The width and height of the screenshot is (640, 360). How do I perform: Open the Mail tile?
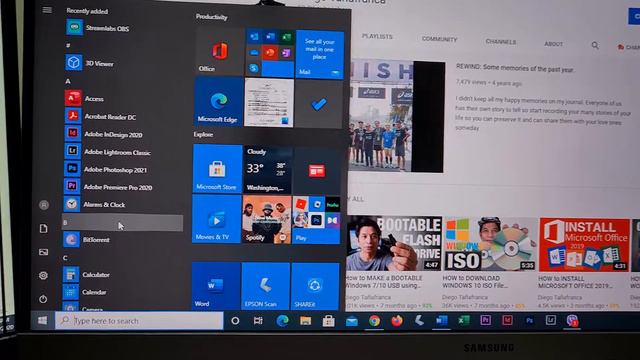coord(320,54)
